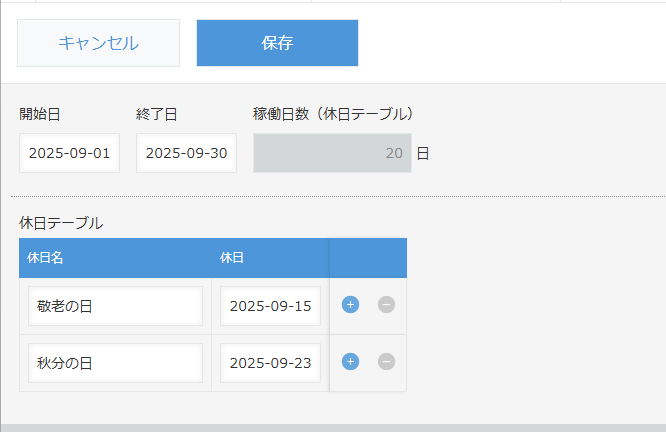The width and height of the screenshot is (666, 432).
Task: Add a row after 敬老の日 with plus icon
Action: point(350,305)
